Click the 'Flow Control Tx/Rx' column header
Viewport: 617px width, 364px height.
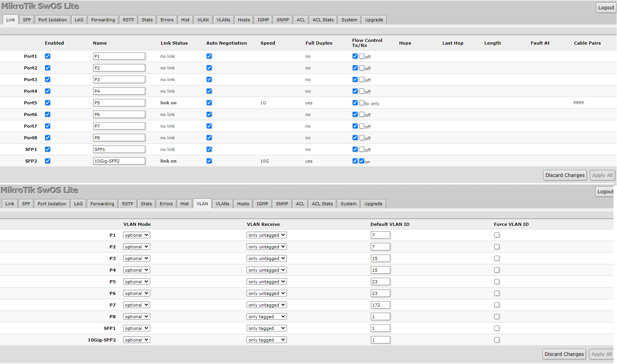[367, 43]
